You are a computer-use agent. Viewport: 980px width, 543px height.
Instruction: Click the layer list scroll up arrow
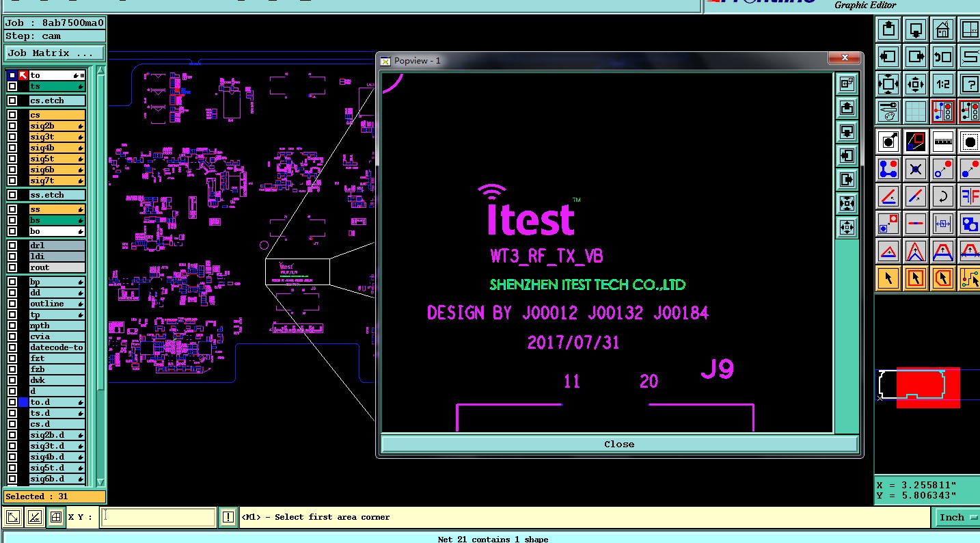pyautogui.click(x=101, y=70)
